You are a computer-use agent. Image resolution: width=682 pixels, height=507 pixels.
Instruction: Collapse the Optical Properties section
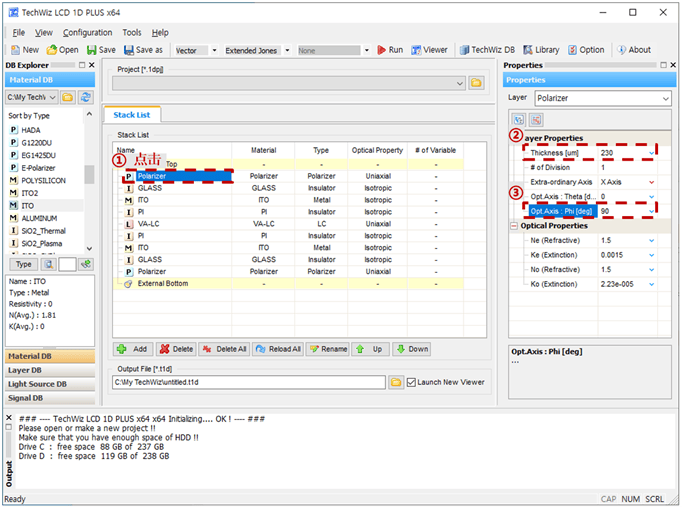click(x=514, y=226)
